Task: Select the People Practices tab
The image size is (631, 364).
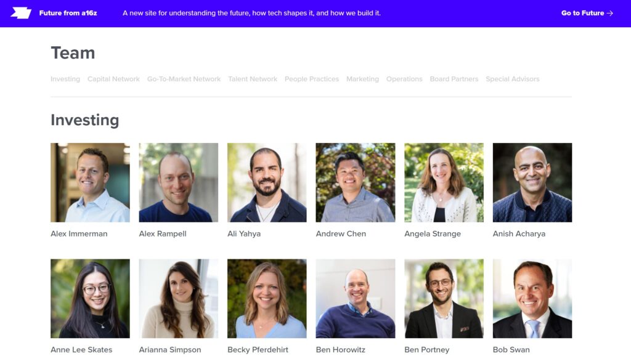Action: tap(312, 79)
